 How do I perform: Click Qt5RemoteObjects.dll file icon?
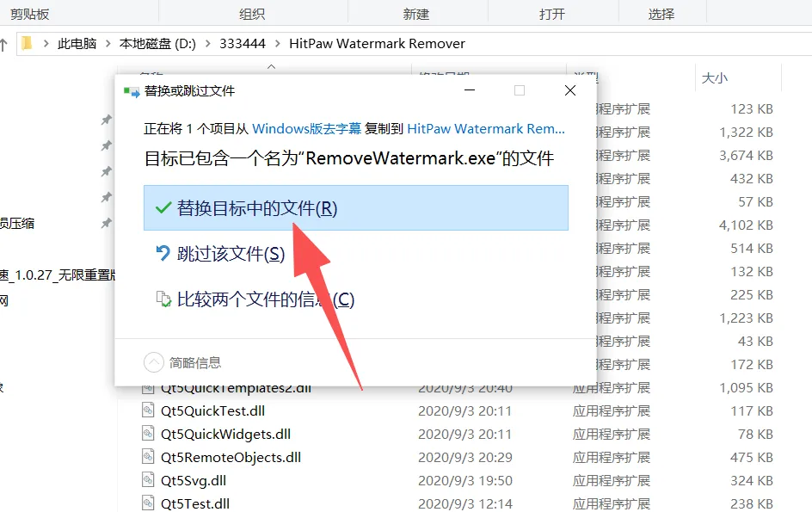pyautogui.click(x=148, y=457)
